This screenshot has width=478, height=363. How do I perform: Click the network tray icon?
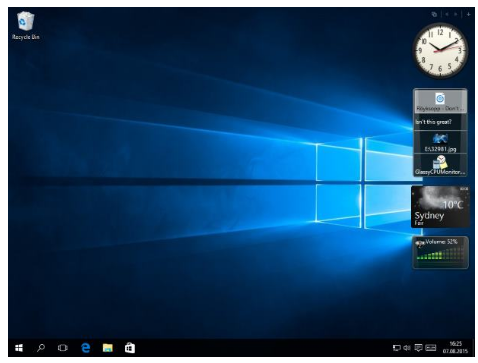click(396, 348)
